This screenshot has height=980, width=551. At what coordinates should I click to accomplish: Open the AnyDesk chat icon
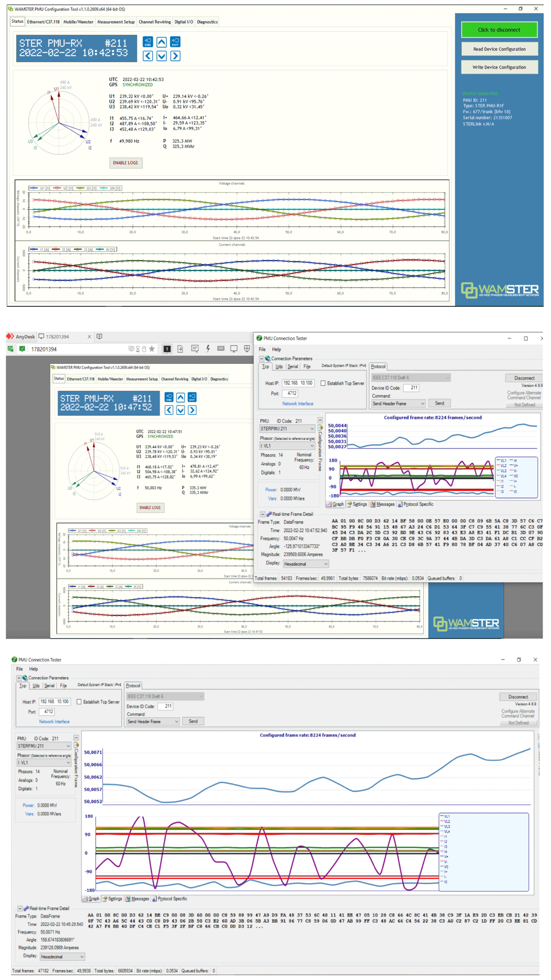(x=195, y=349)
